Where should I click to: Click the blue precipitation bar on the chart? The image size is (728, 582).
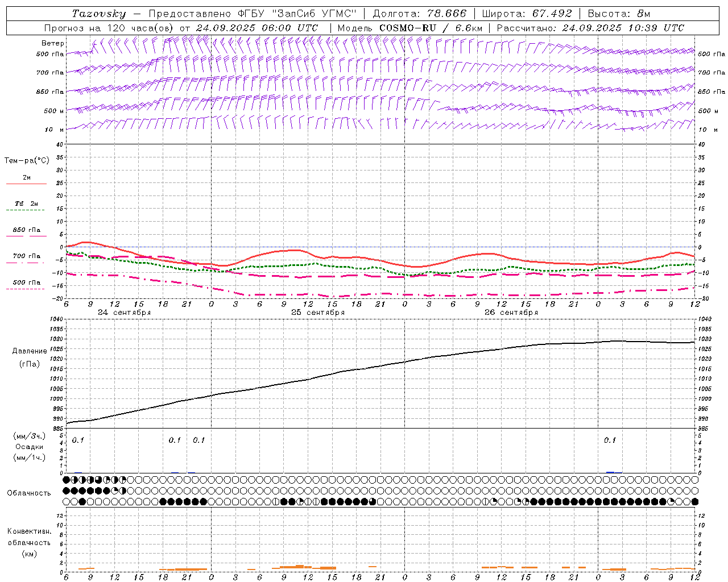coord(610,472)
